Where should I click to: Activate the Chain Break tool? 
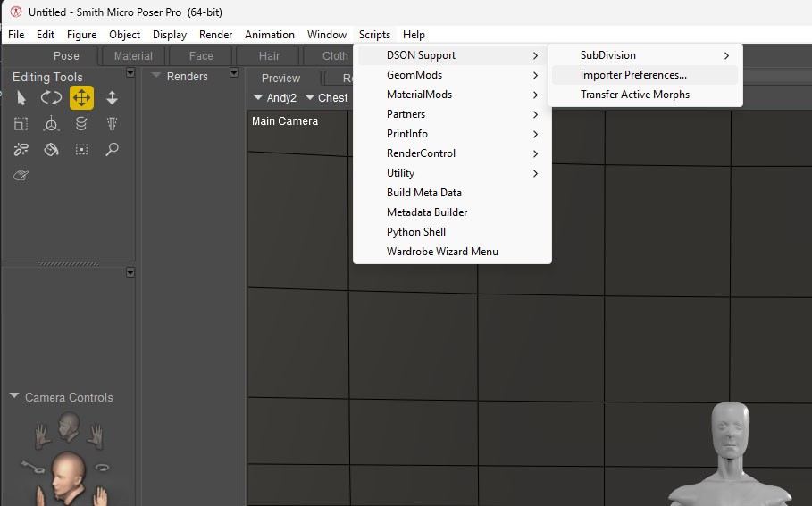[x=21, y=150]
